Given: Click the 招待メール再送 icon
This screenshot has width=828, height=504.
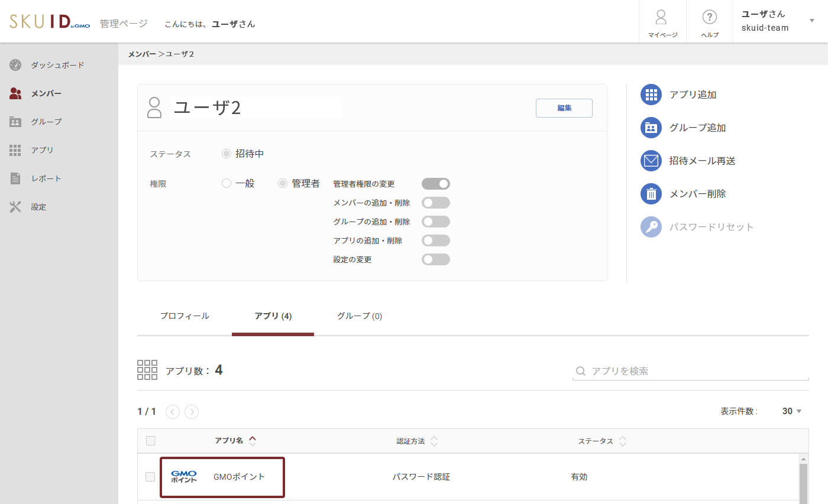Looking at the screenshot, I should 651,160.
